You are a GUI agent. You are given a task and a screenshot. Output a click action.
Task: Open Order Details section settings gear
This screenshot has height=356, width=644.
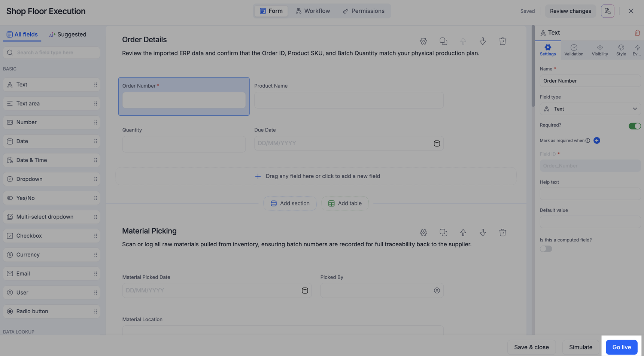tap(423, 41)
